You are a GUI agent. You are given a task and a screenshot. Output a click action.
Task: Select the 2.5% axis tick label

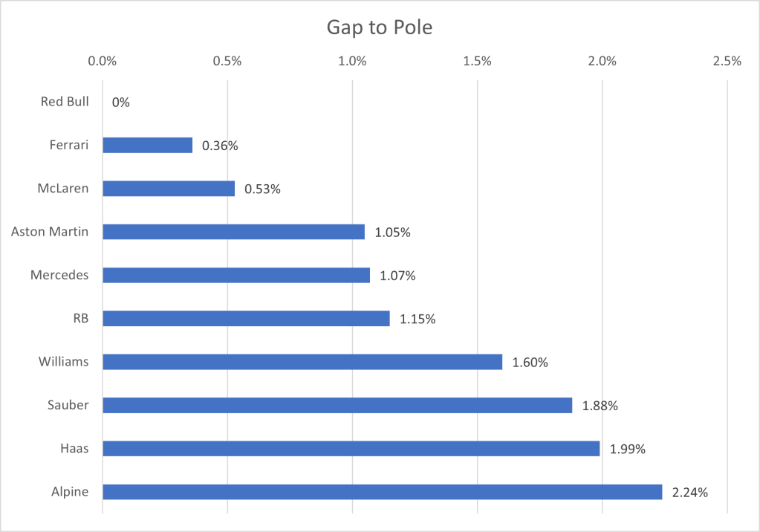click(x=727, y=62)
